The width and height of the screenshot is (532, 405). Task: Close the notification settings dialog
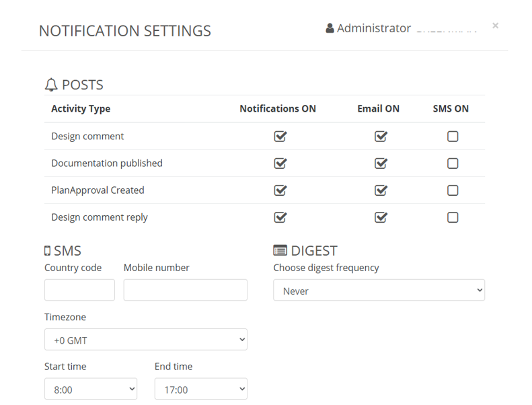click(495, 26)
